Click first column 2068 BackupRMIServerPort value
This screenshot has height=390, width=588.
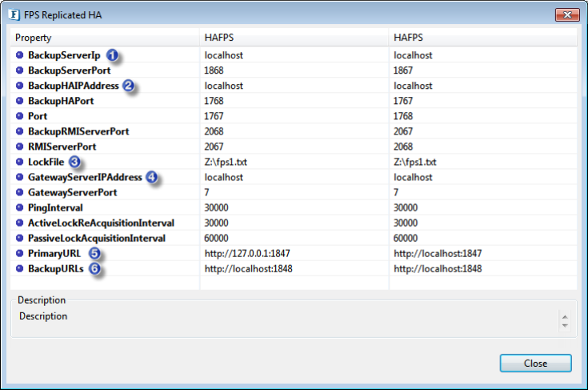pos(214,131)
